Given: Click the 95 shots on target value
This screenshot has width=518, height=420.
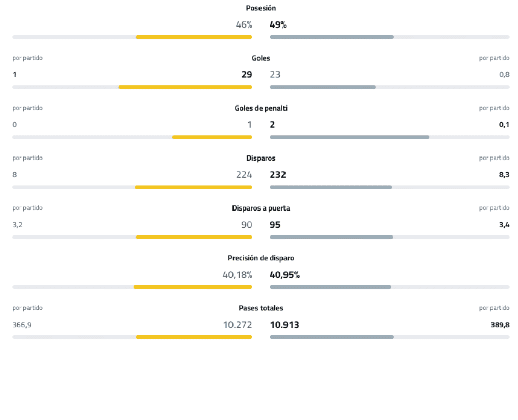Looking at the screenshot, I should pos(275,224).
